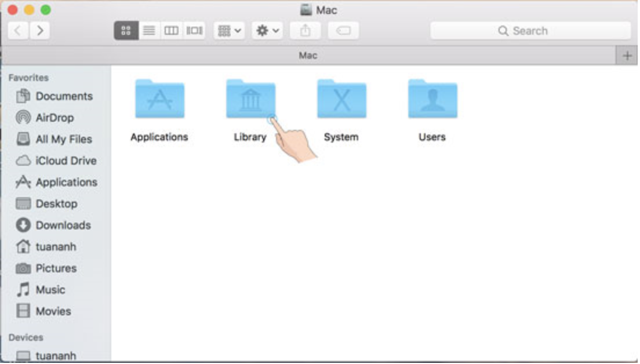Image resolution: width=640 pixels, height=364 pixels.
Task: Add a new tab with plus button
Action: [x=627, y=56]
